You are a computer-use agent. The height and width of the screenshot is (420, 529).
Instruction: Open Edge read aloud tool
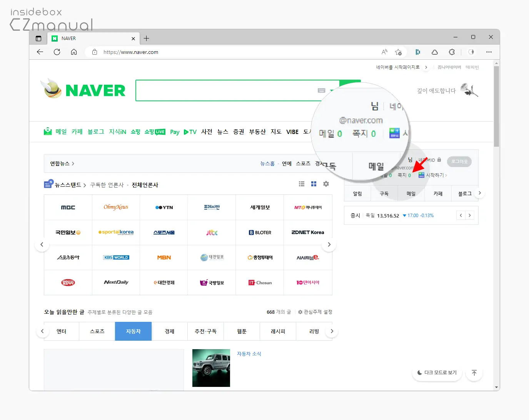(x=384, y=52)
